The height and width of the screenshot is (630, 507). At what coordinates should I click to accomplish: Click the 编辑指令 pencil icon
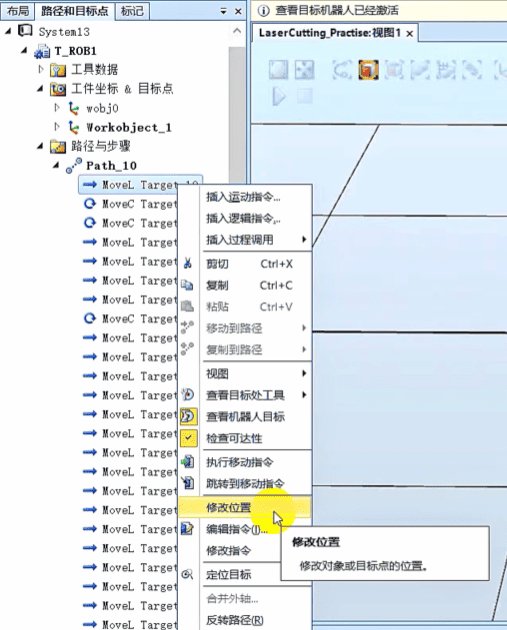188,529
